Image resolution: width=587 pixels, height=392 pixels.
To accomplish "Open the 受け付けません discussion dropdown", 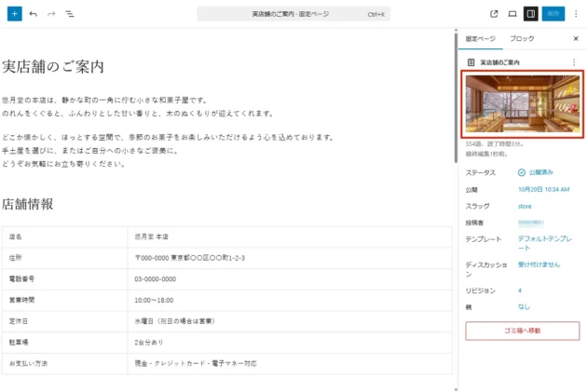I will coord(539,264).
